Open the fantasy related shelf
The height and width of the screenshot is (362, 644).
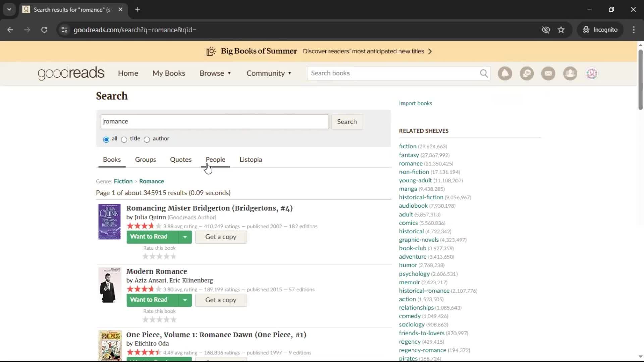tap(409, 155)
